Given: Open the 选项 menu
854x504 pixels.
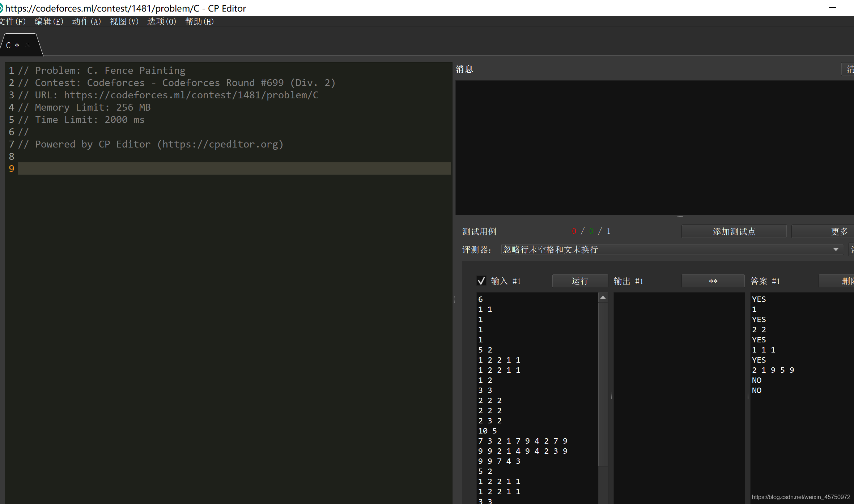Looking at the screenshot, I should pos(162,22).
